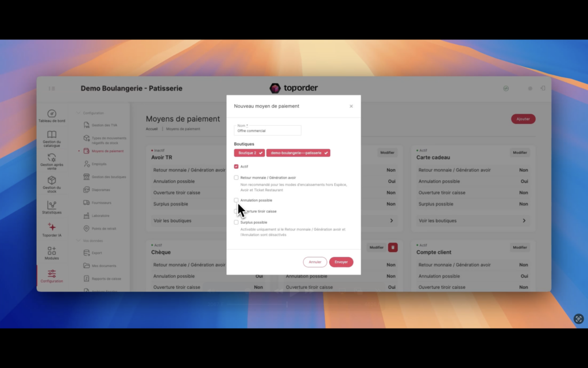This screenshot has height=368, width=588.
Task: Click into the Nom input field
Action: click(x=268, y=131)
